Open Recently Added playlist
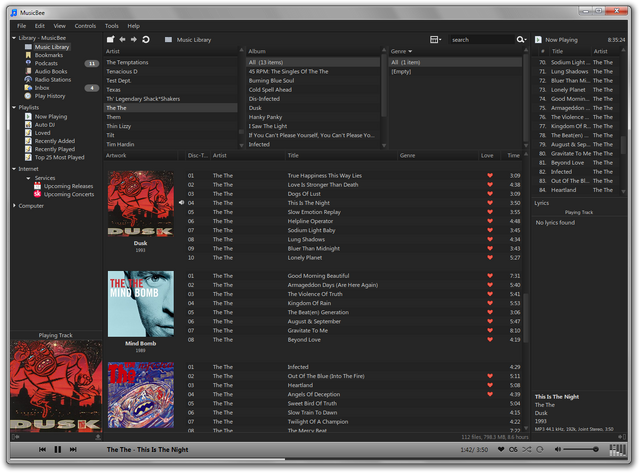 [55, 141]
